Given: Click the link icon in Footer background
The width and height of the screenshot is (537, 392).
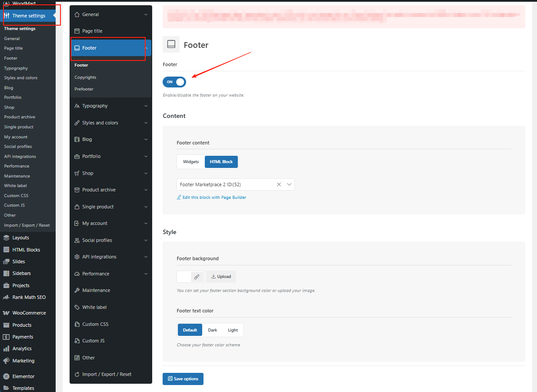Looking at the screenshot, I should pyautogui.click(x=197, y=277).
